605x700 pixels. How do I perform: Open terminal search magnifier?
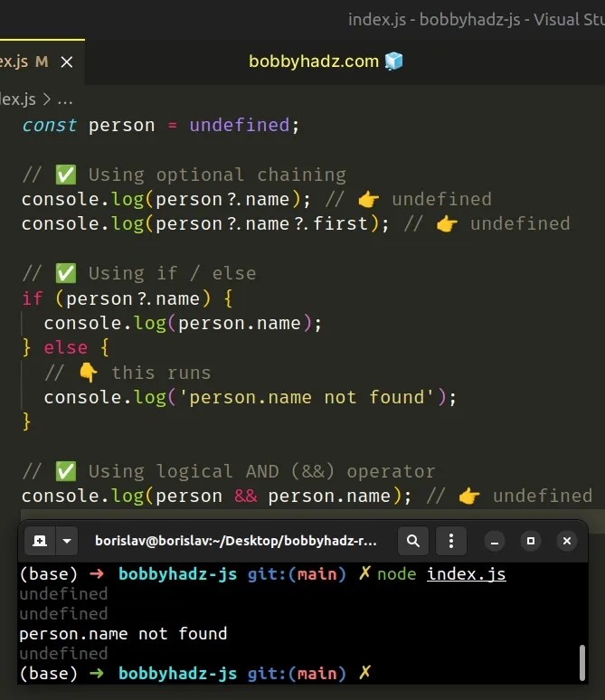[x=413, y=541]
